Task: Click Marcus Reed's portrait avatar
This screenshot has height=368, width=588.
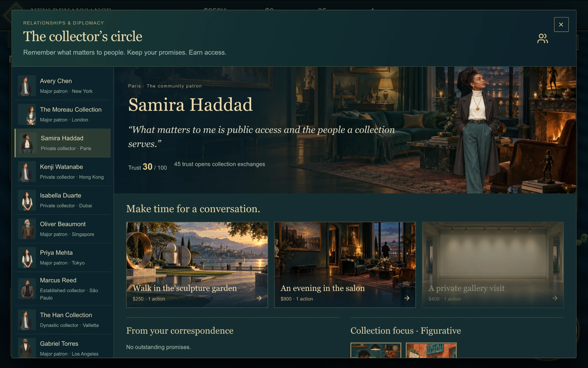Action: (x=27, y=289)
